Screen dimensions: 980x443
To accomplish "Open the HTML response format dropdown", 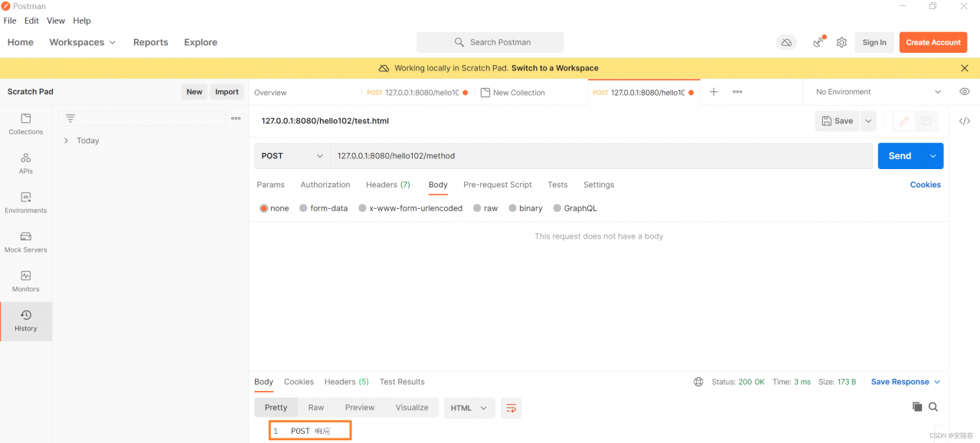I will tap(469, 408).
